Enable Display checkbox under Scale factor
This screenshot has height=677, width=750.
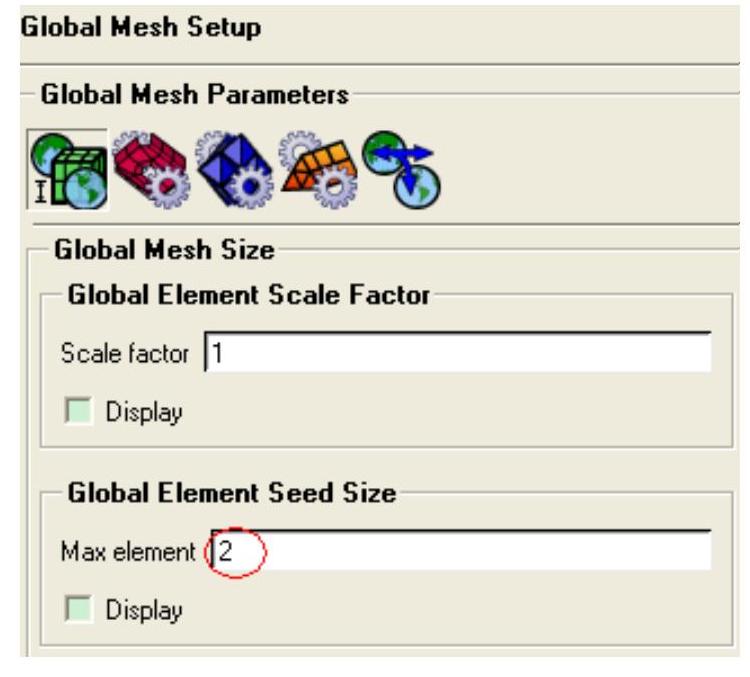click(x=78, y=411)
